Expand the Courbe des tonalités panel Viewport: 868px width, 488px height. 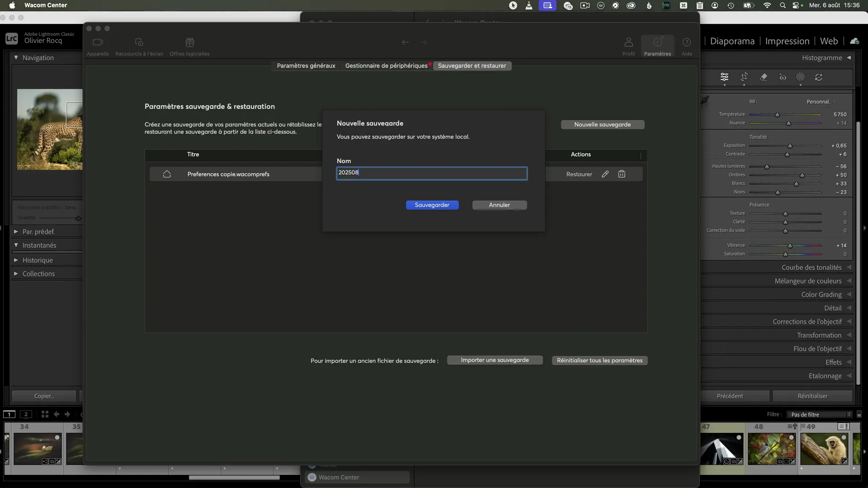(849, 267)
